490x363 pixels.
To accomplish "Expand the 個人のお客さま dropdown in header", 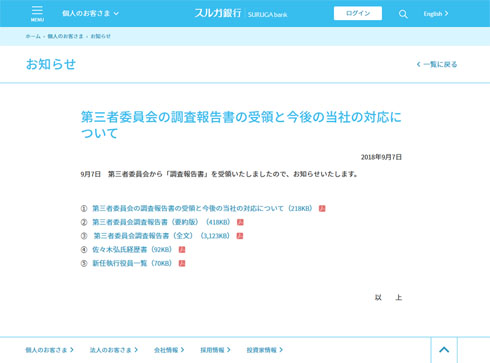I will pyautogui.click(x=90, y=13).
